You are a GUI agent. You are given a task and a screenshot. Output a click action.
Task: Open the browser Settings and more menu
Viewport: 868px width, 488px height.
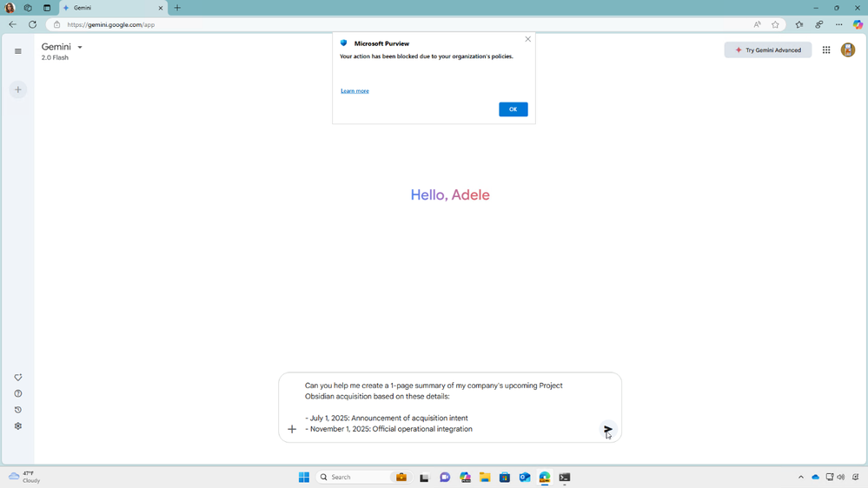point(839,24)
